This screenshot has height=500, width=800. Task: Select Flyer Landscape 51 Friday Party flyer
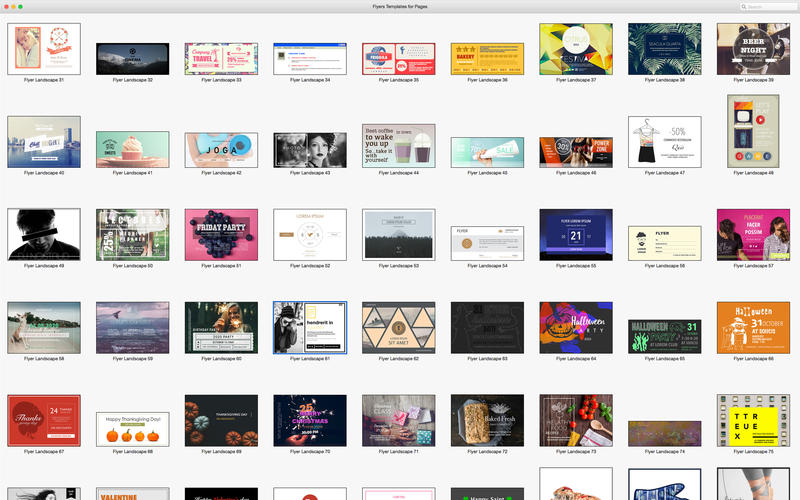click(221, 235)
